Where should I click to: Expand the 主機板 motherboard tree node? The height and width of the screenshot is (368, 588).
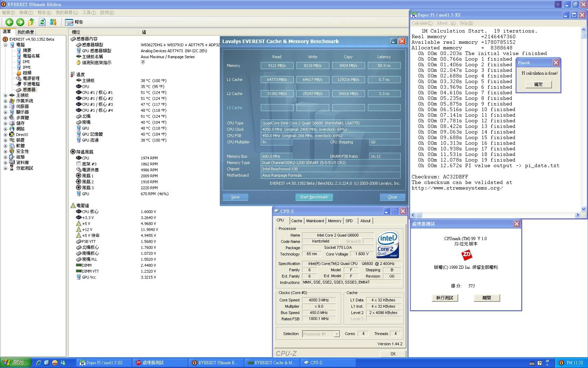click(5, 95)
